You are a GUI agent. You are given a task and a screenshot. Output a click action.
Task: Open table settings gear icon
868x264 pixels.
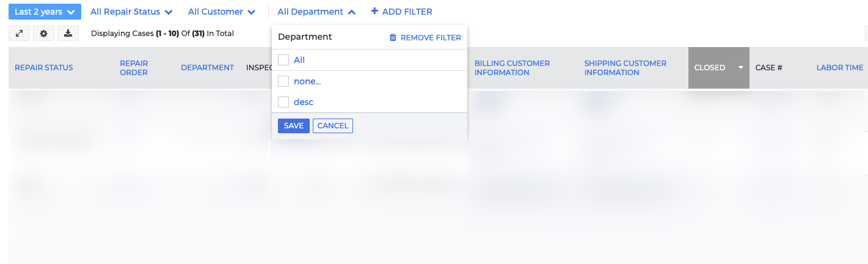tap(43, 34)
